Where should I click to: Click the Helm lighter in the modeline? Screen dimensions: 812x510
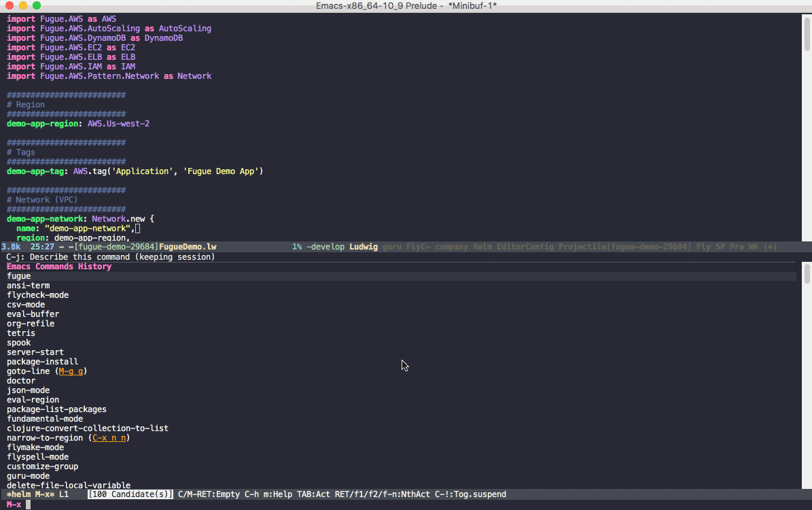[482, 246]
